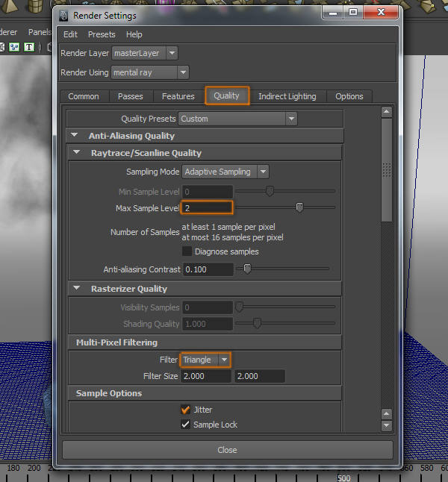Collapse the Rasterizer Quality section
Screen dimensions: 448x482
[78, 289]
